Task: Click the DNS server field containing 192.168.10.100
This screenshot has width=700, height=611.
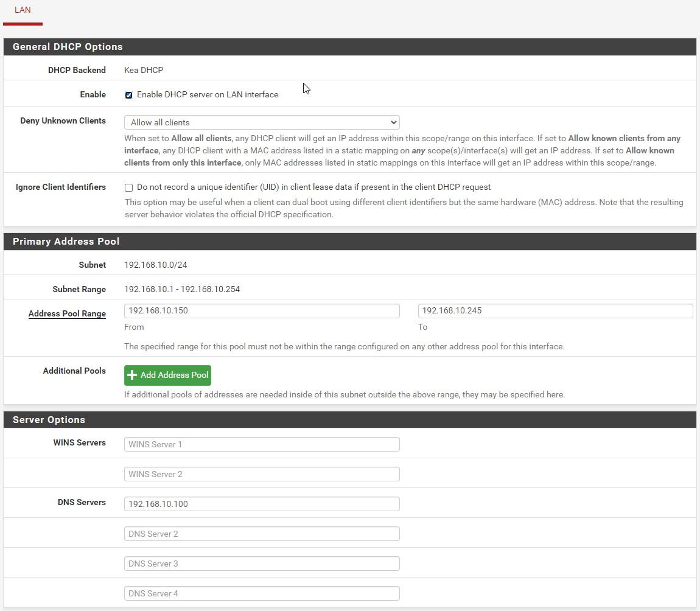Action: pyautogui.click(x=262, y=504)
